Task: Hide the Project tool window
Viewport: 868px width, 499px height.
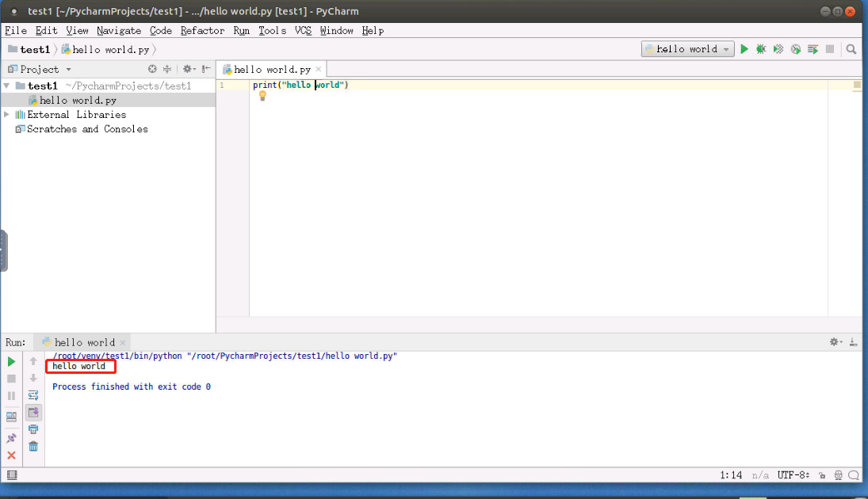Action: point(206,69)
